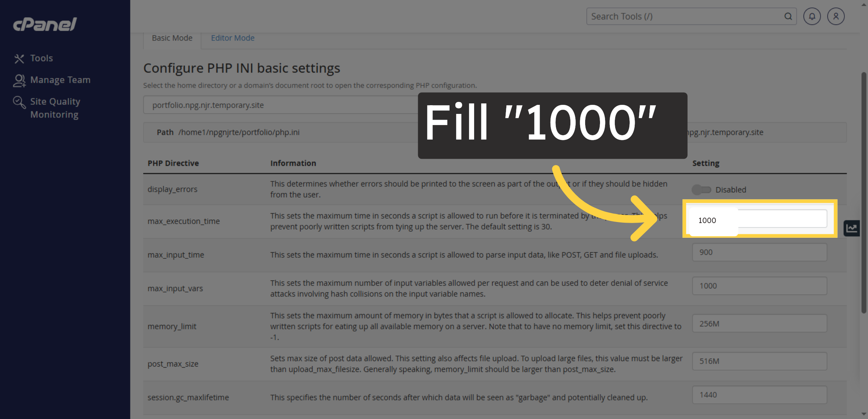Open Tools from the sidebar wrench icon
The image size is (868, 419).
[x=19, y=59]
